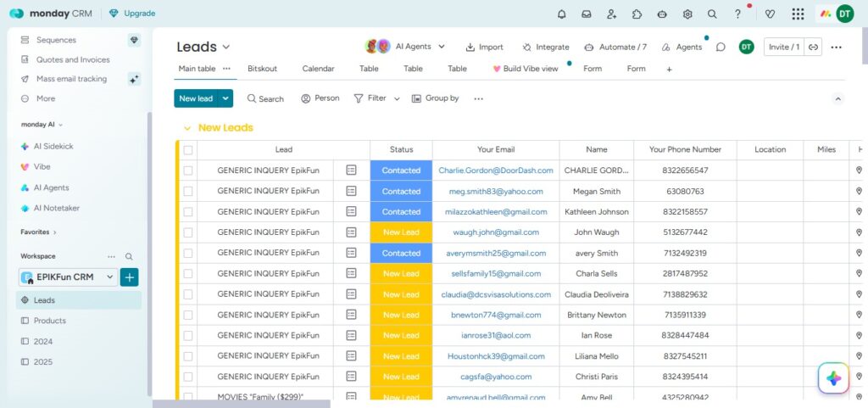Open the Filter dropdown chevron

[397, 98]
